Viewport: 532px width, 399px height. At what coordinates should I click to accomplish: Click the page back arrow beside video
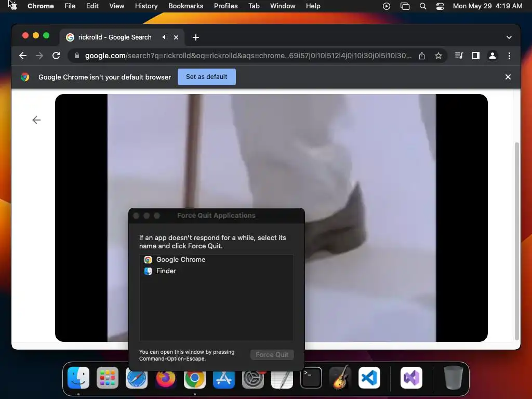pyautogui.click(x=36, y=120)
